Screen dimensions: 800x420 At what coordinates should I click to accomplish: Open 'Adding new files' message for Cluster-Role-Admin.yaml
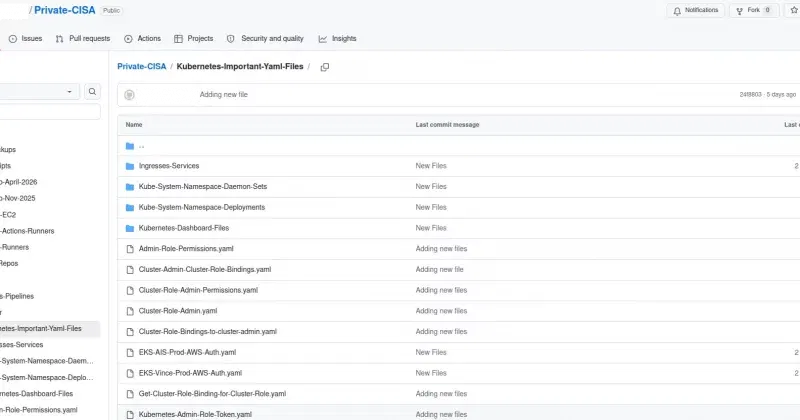pos(441,311)
